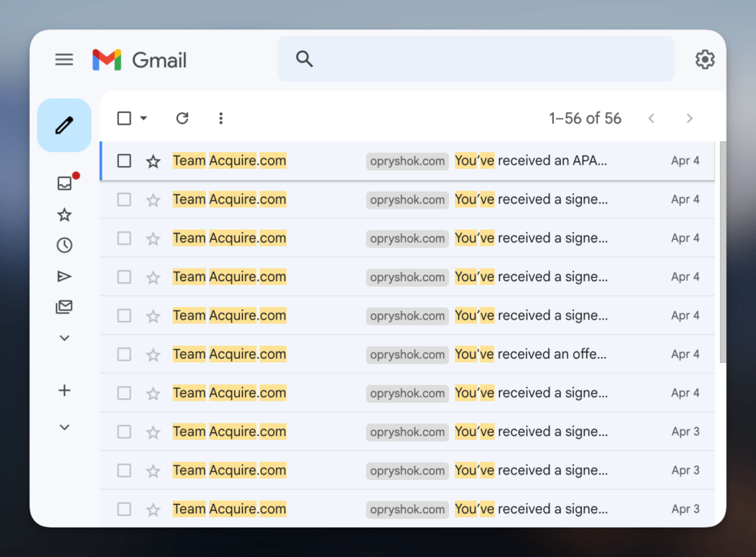The image size is (756, 557).
Task: Open Snoozed with the sidebar clock icon
Action: pos(65,245)
